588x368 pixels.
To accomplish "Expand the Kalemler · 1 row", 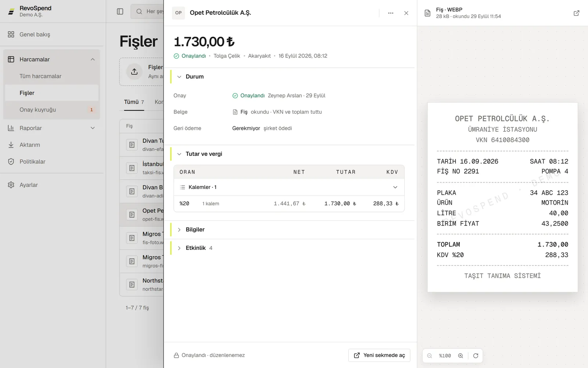I will pyautogui.click(x=289, y=187).
